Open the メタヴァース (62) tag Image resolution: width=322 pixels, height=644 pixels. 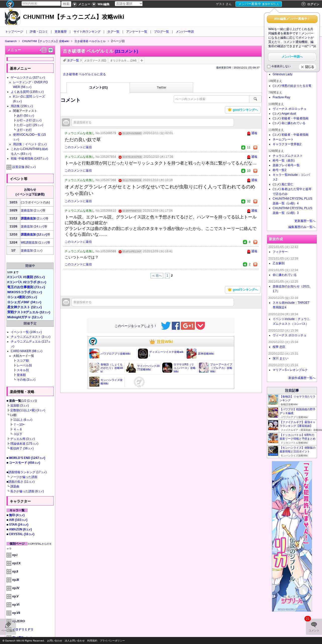(95, 60)
